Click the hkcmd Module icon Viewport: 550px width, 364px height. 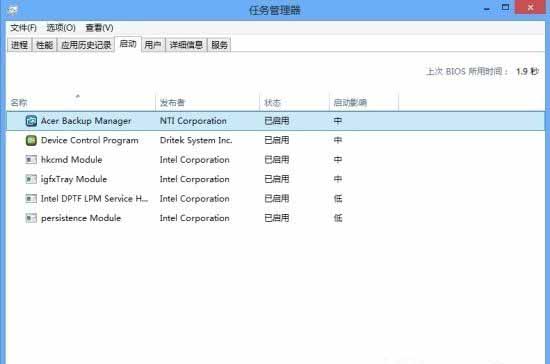31,160
